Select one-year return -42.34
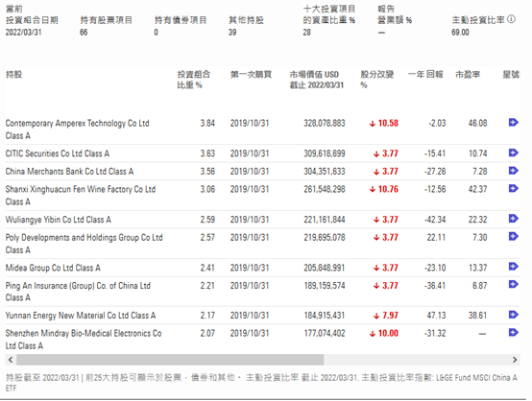532x401 pixels. pyautogui.click(x=435, y=220)
